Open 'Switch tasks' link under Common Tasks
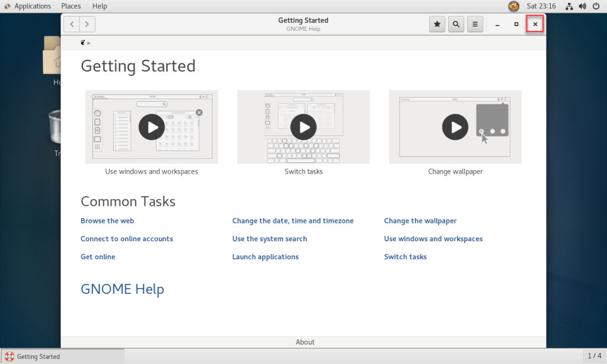 point(405,257)
